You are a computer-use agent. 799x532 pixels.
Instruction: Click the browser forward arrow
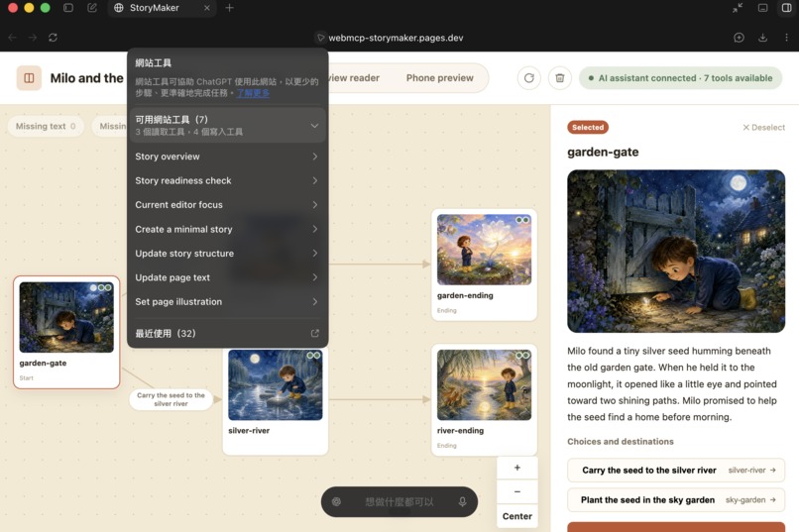32,38
